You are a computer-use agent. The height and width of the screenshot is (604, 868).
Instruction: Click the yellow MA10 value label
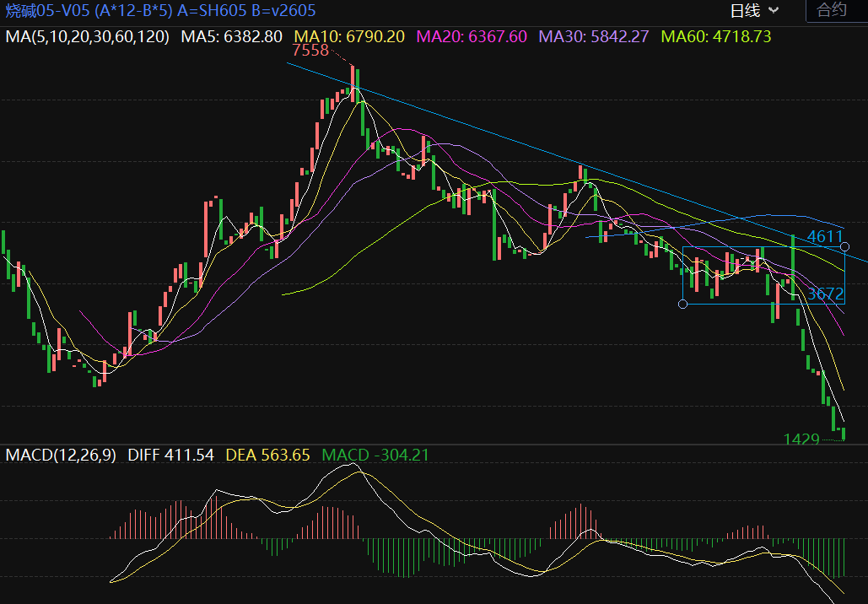click(x=349, y=37)
